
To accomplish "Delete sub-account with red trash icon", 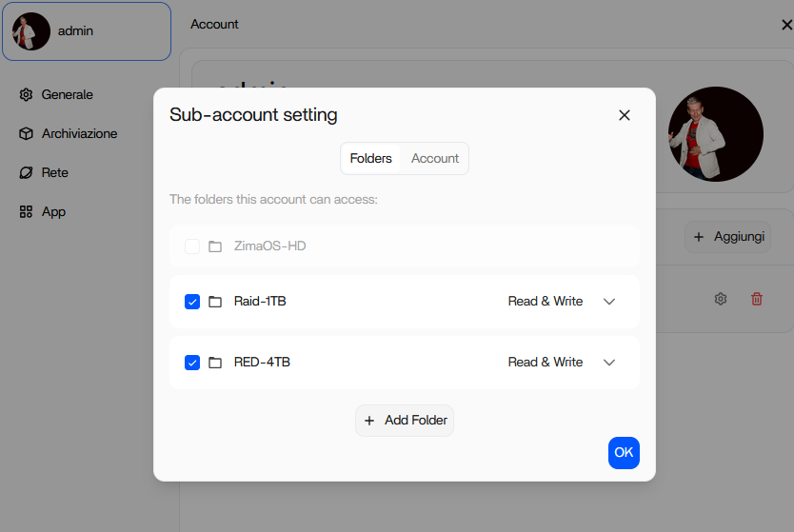I will click(757, 299).
